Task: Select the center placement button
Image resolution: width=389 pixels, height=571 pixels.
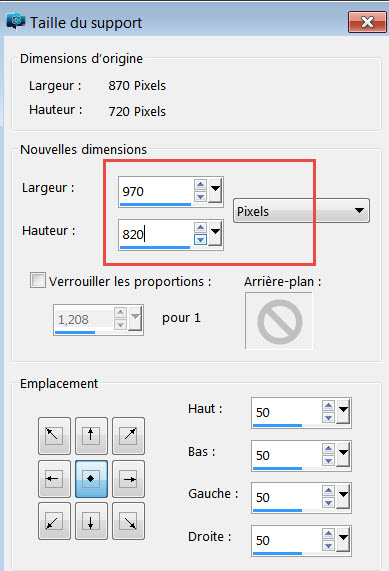Action: point(91,479)
